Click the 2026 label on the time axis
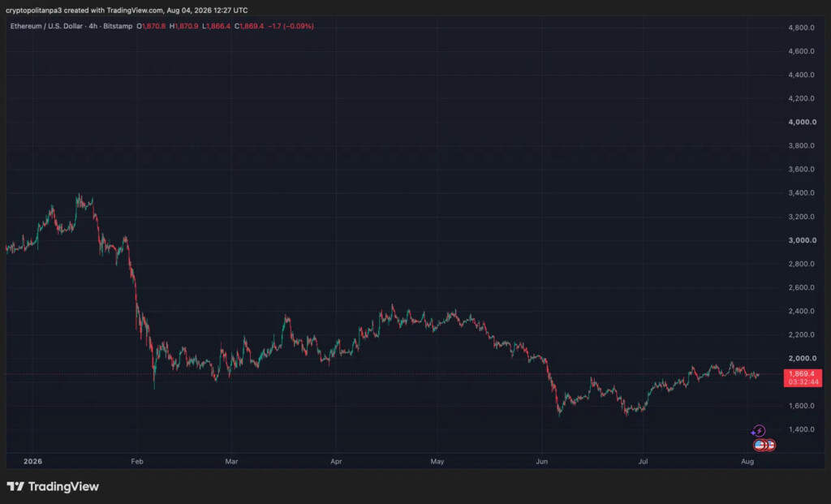The width and height of the screenshot is (831, 504). (x=32, y=462)
